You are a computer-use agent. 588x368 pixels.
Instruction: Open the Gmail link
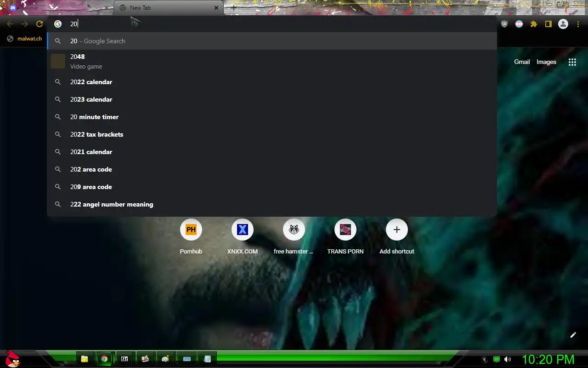[x=522, y=62]
